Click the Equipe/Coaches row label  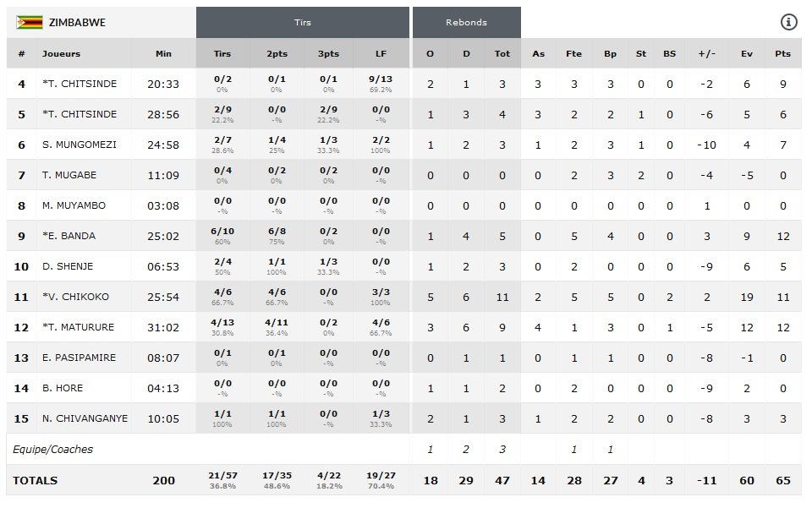pyautogui.click(x=51, y=449)
